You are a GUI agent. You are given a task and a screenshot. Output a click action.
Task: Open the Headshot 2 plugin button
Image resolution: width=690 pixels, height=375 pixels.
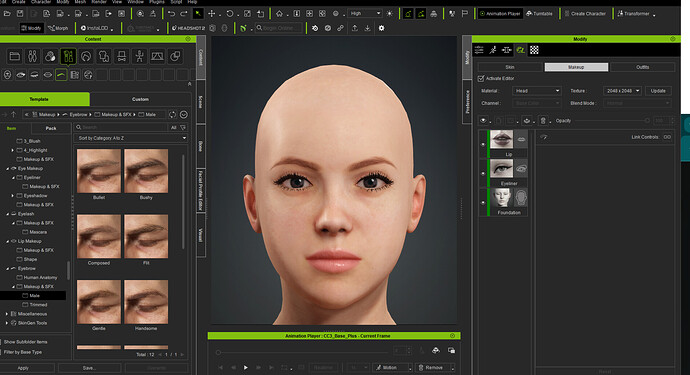point(188,28)
